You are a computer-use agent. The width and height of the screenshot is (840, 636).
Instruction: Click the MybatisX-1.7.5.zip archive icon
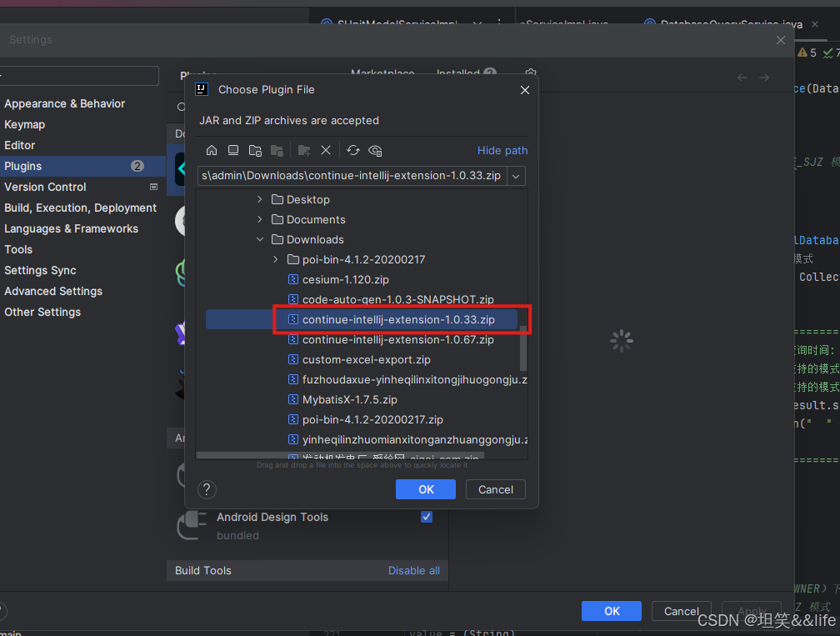(293, 399)
